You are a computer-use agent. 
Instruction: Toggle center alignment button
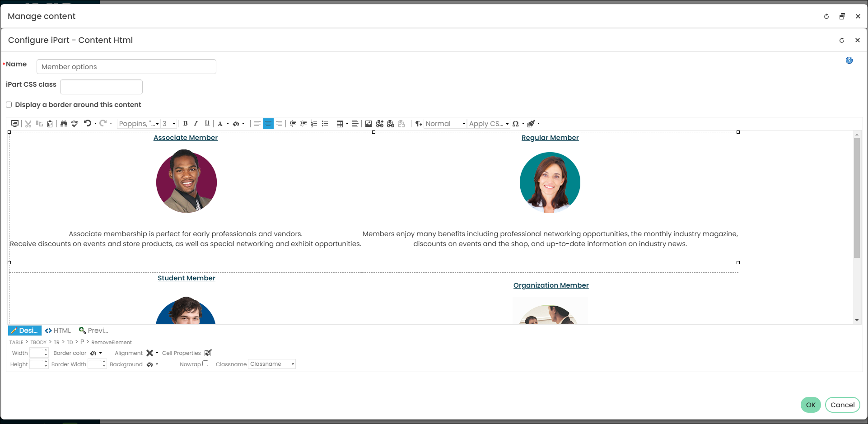pos(268,124)
